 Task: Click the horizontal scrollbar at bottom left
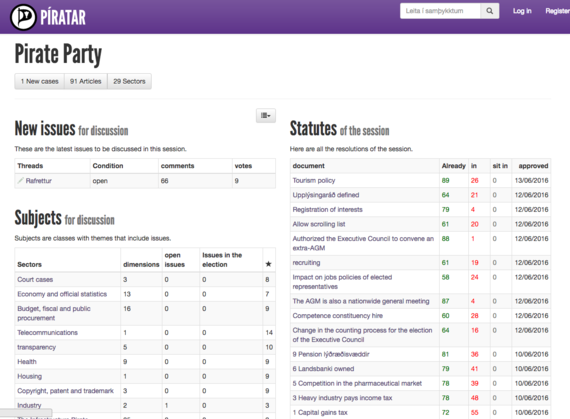pos(26,412)
